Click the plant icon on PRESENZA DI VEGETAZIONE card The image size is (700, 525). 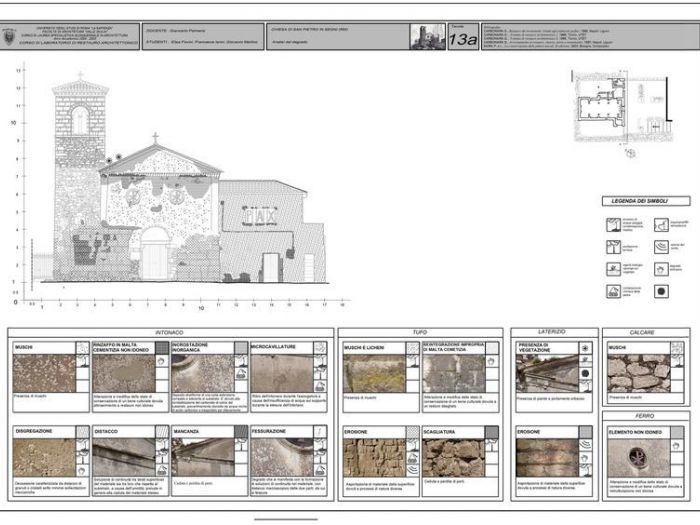(585, 360)
